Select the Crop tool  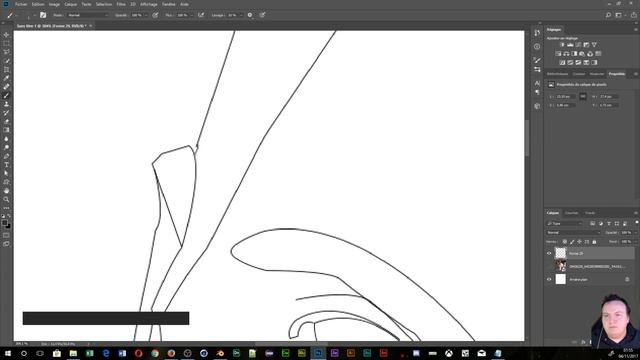tap(6, 69)
